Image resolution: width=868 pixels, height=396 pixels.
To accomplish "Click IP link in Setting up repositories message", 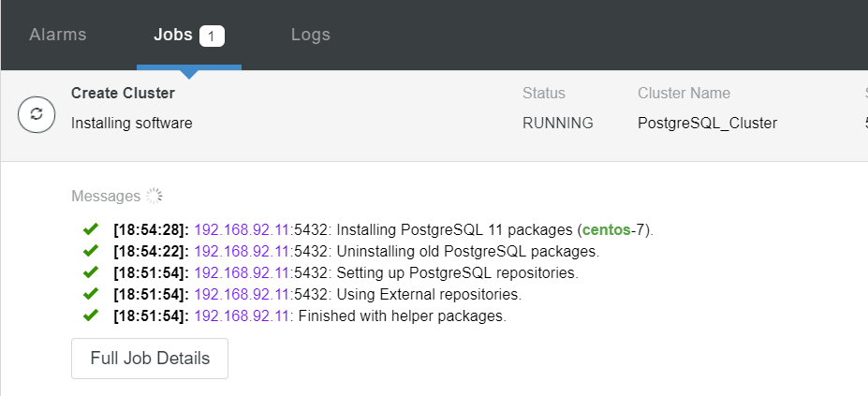I will pos(243,273).
